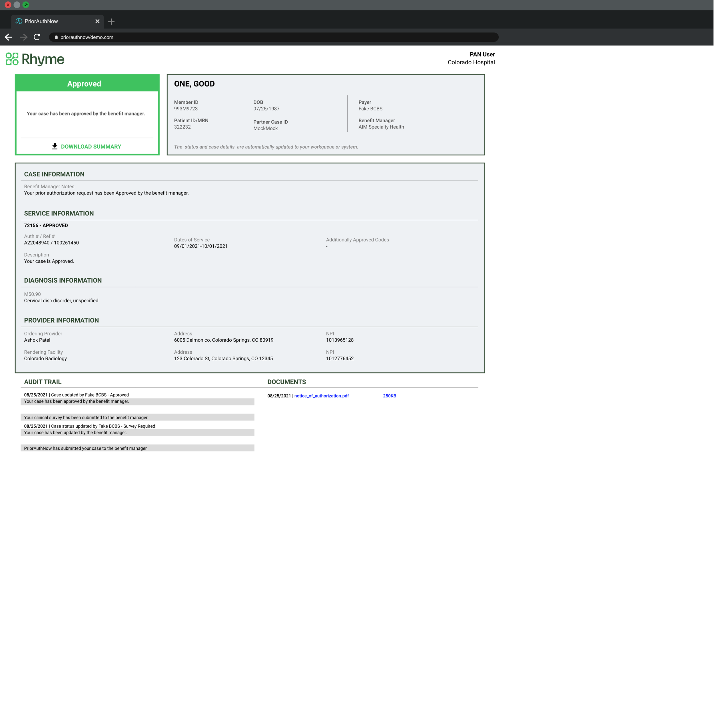Image resolution: width=714 pixels, height=728 pixels.
Task: Click the browser back arrow
Action: coord(9,37)
